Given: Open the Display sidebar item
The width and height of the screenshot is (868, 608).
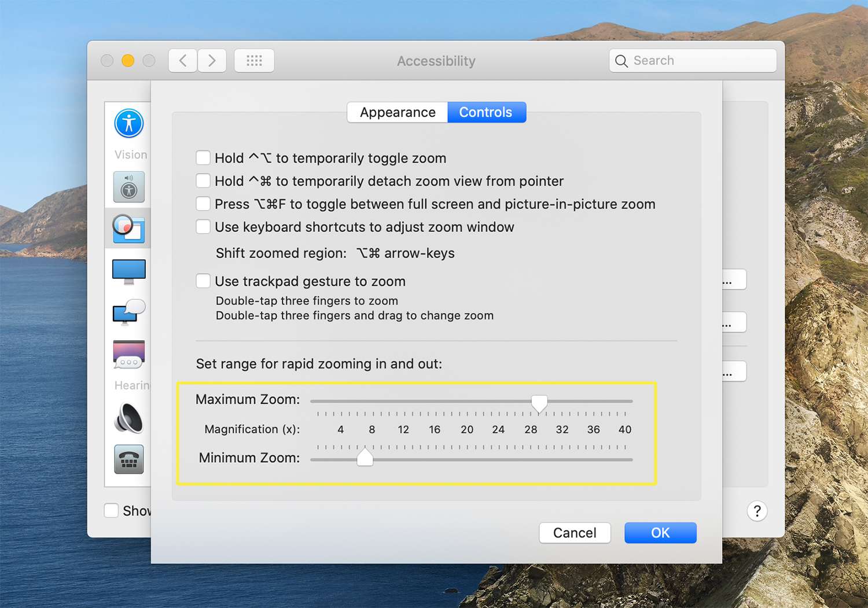Looking at the screenshot, I should 128,271.
